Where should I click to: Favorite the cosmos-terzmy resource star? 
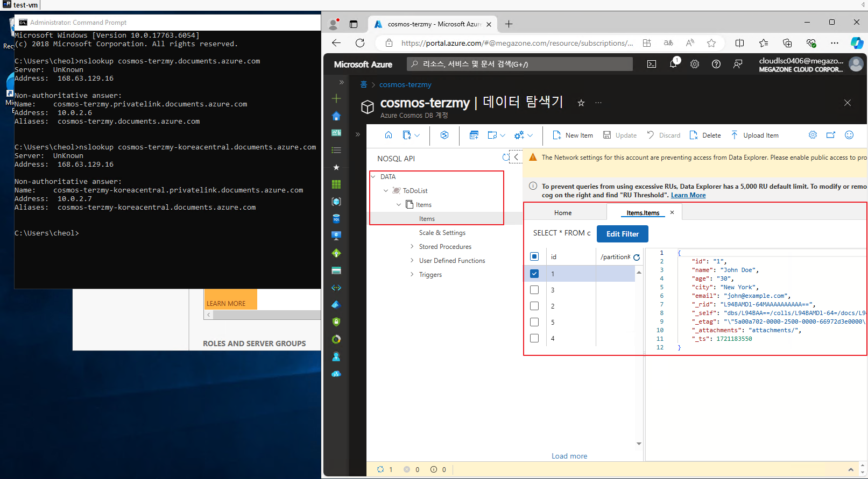[x=581, y=103]
